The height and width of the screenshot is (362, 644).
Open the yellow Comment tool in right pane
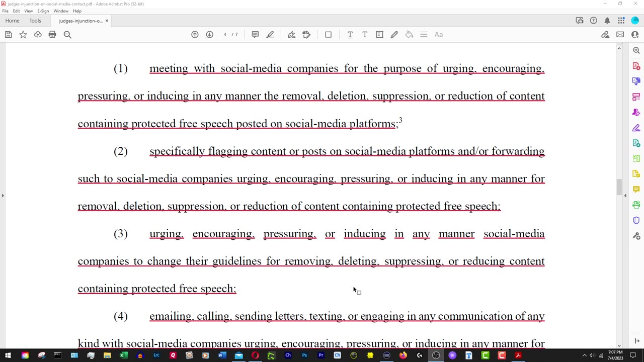(x=636, y=190)
